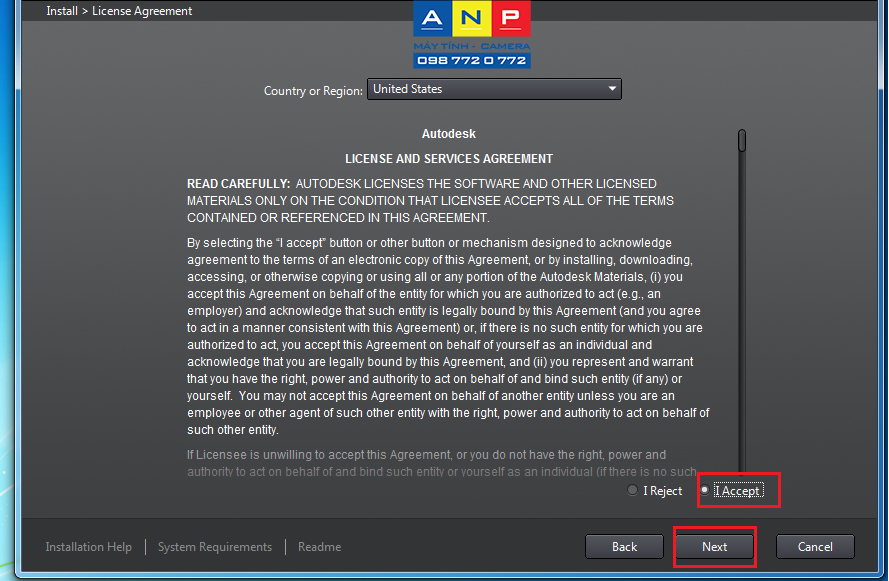Click the license text scrollbar thumb
Image resolution: width=889 pixels, height=581 pixels.
pyautogui.click(x=742, y=141)
